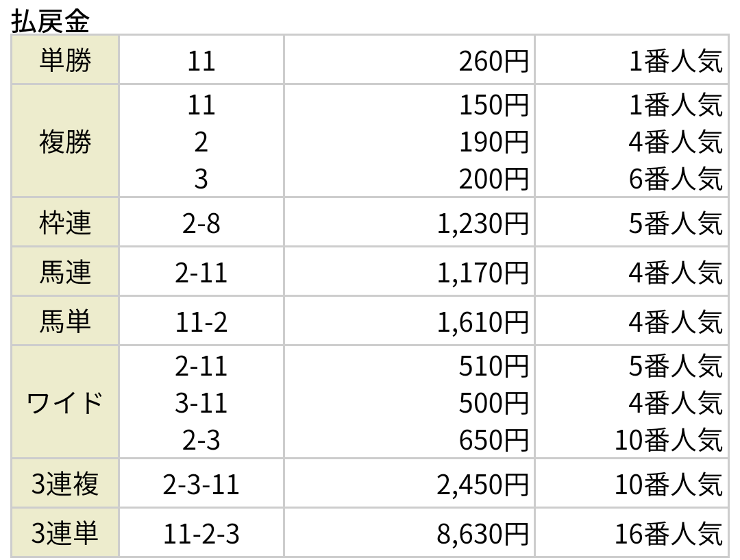
Task: Click the 2-8 bracket combination
Action: click(201, 223)
